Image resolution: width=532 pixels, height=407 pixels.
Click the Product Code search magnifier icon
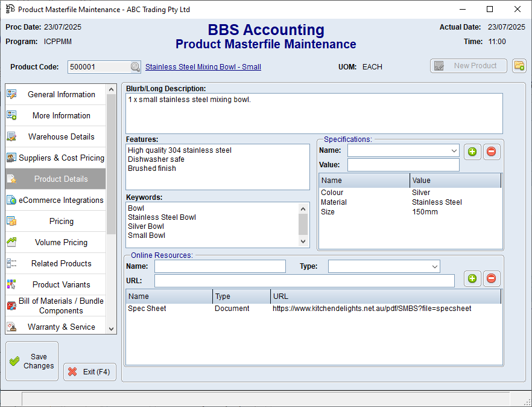(135, 67)
